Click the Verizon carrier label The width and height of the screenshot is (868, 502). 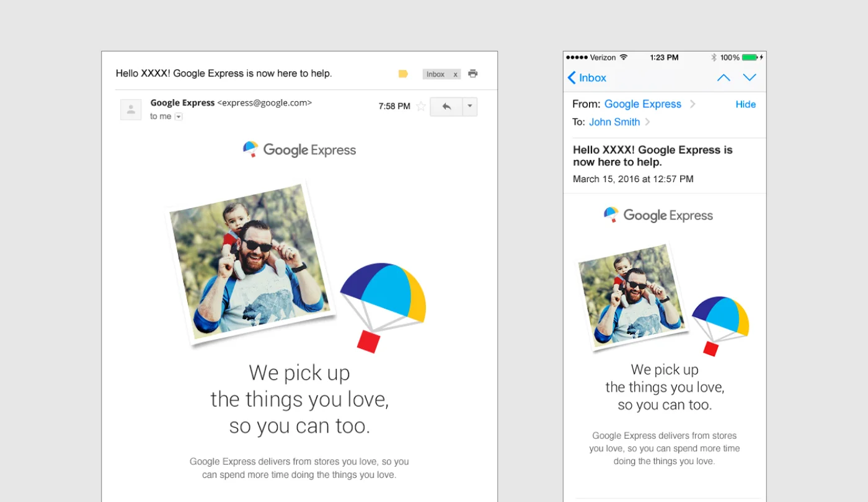click(603, 57)
